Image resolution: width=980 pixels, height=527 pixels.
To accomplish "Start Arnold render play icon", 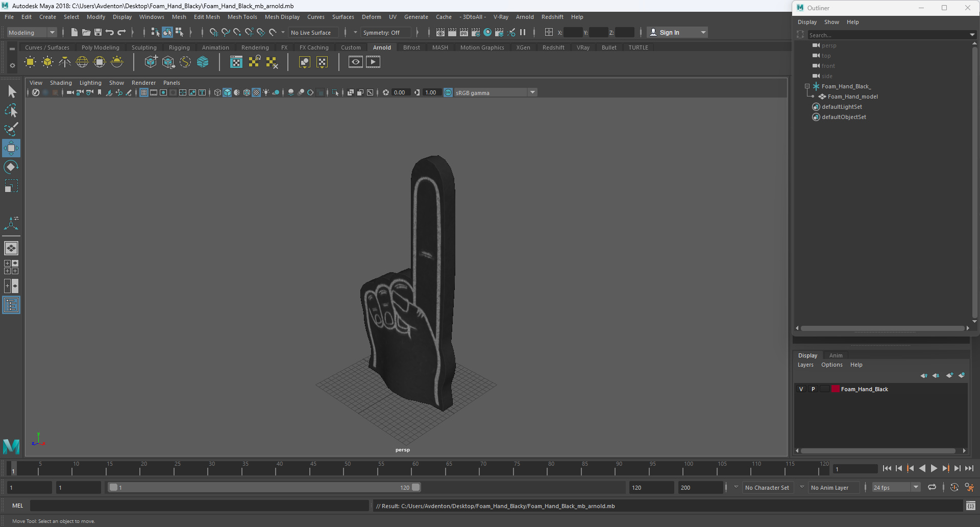I will (373, 62).
